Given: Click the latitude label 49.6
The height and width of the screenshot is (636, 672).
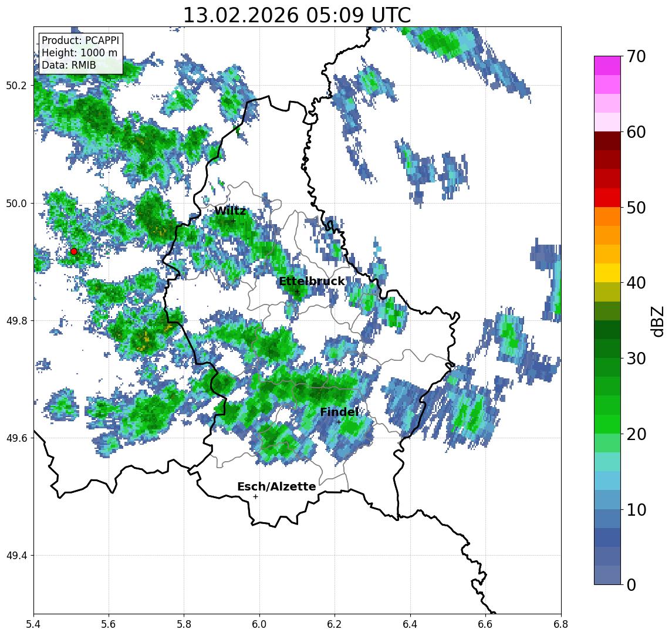Looking at the screenshot, I should (16, 438).
